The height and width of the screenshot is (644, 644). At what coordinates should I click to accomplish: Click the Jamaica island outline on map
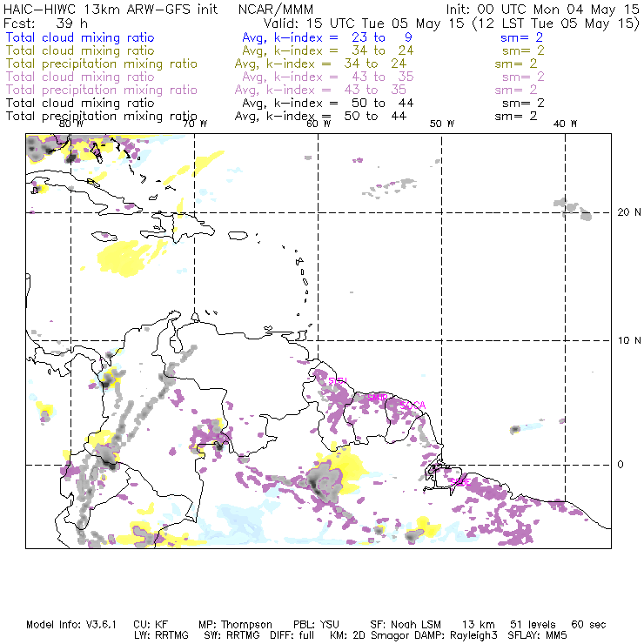(x=104, y=236)
